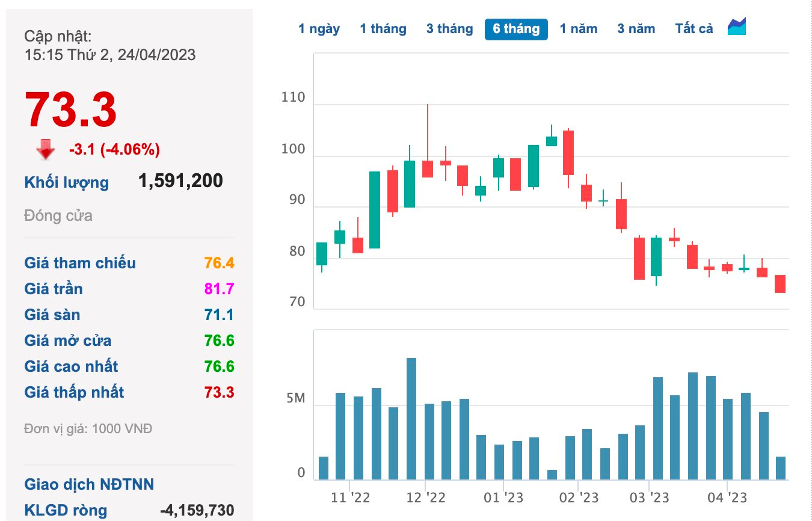Viewport: 812px width, 521px height.
Task: Click the Khối lượng label
Action: [67, 182]
